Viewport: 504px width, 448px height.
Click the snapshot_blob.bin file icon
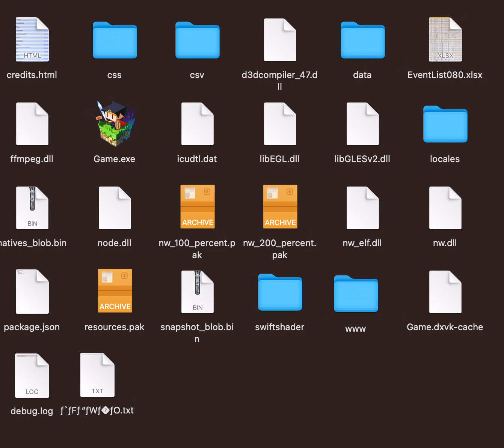(x=197, y=292)
